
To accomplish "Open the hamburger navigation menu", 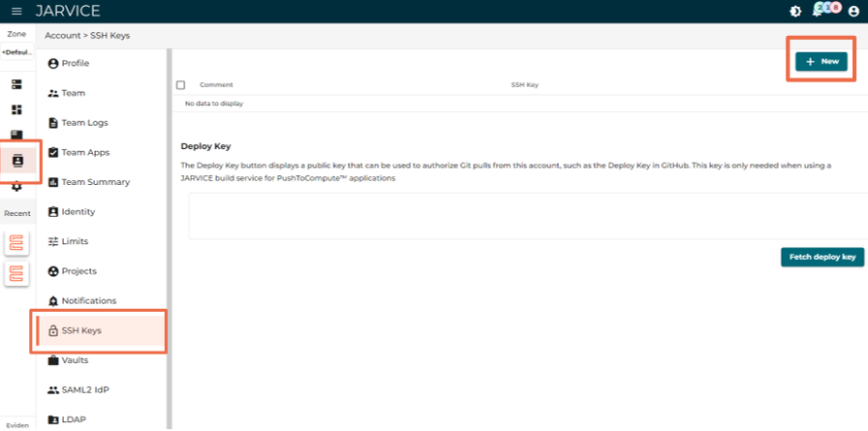I will (16, 11).
